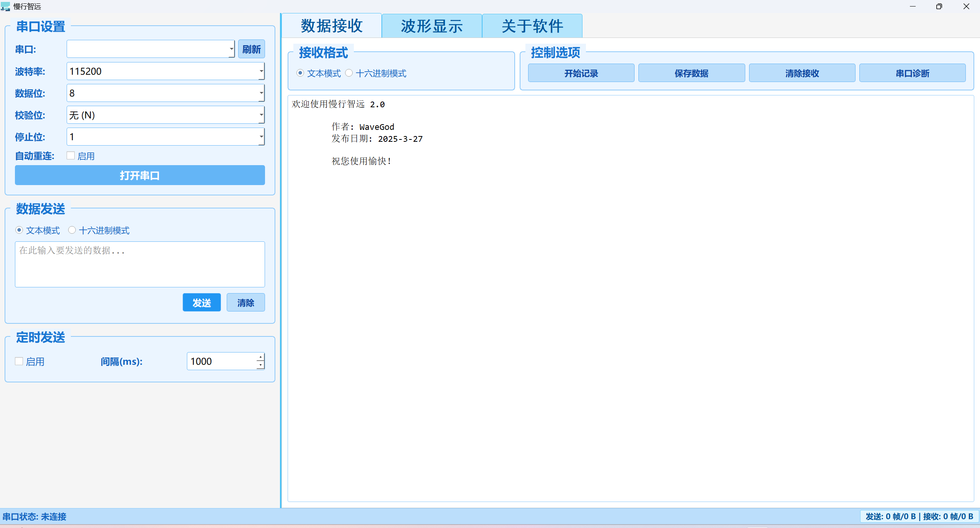Image resolution: width=980 pixels, height=528 pixels.
Task: Decrease interval with spinner down arrow
Action: (x=260, y=365)
